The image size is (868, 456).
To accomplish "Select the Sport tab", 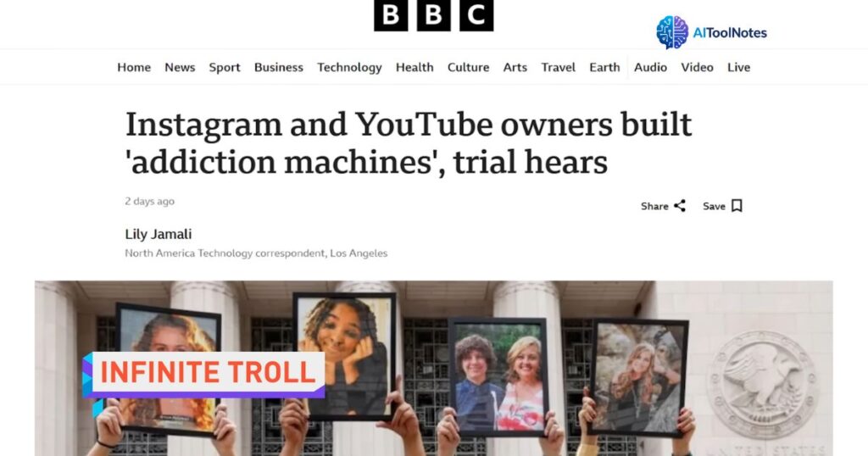I will click(x=224, y=68).
